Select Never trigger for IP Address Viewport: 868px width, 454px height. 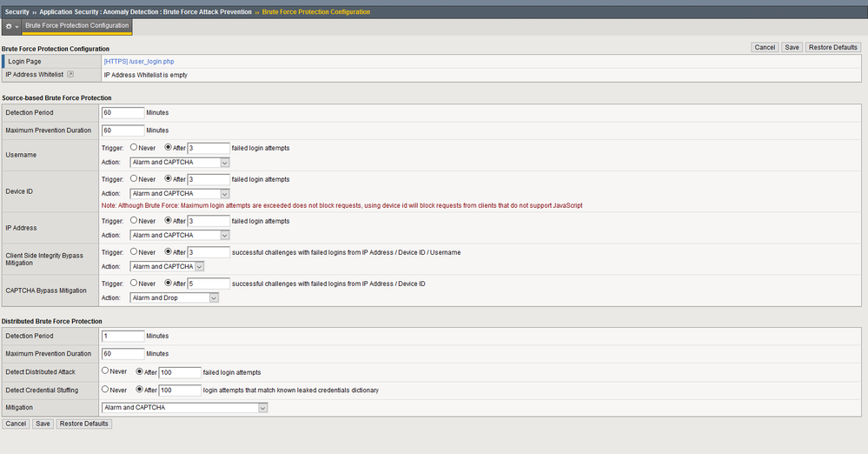coord(134,220)
